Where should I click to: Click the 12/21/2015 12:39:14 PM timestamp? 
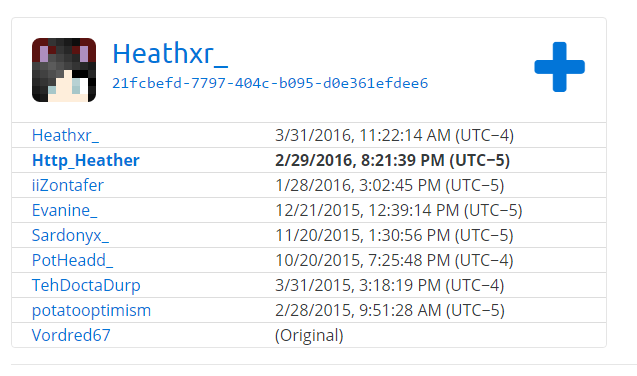(x=399, y=210)
